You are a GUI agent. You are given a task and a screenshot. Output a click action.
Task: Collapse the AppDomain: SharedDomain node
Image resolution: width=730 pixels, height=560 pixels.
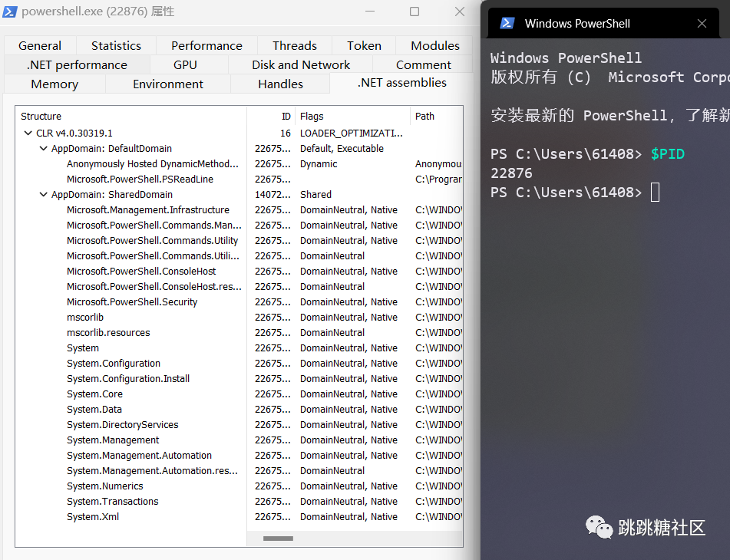click(43, 194)
